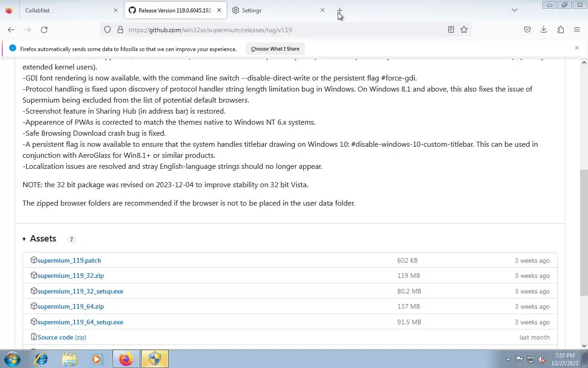Close the Release Version GitHub tab
Viewport: 588px width, 368px height.
coord(219,10)
